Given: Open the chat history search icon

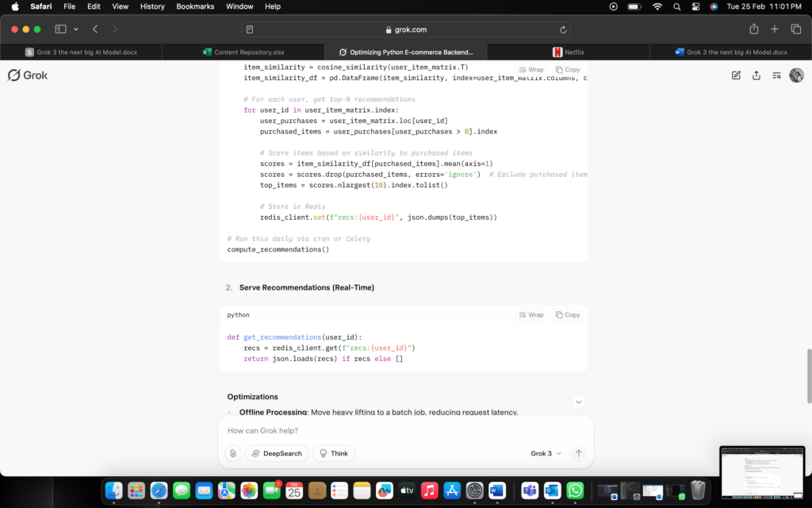Looking at the screenshot, I should point(776,75).
